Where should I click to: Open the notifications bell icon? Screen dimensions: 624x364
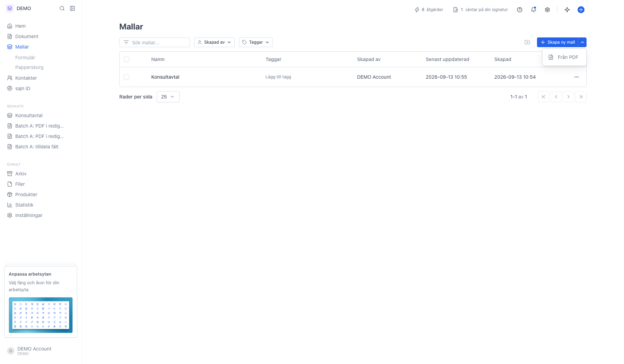click(x=534, y=10)
